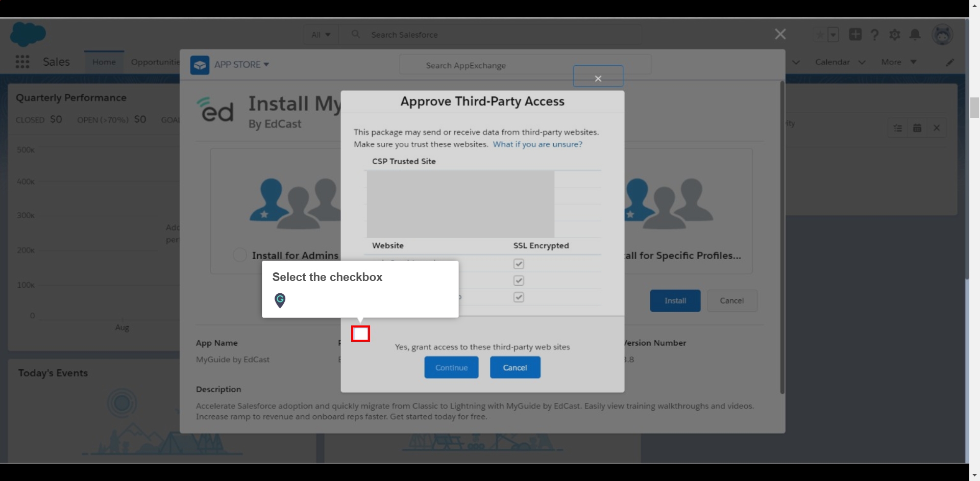Click the 'By EdCast' publisher text

point(275,124)
